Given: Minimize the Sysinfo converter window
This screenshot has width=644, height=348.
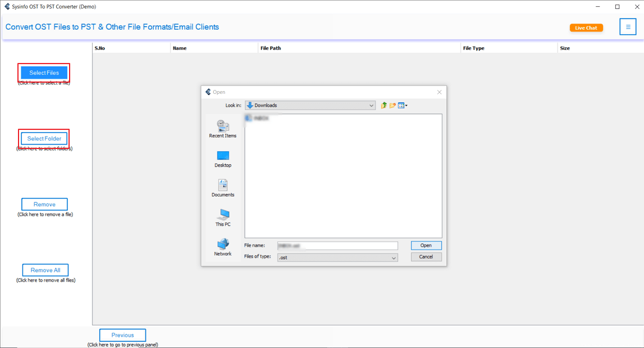Looking at the screenshot, I should 597,7.
